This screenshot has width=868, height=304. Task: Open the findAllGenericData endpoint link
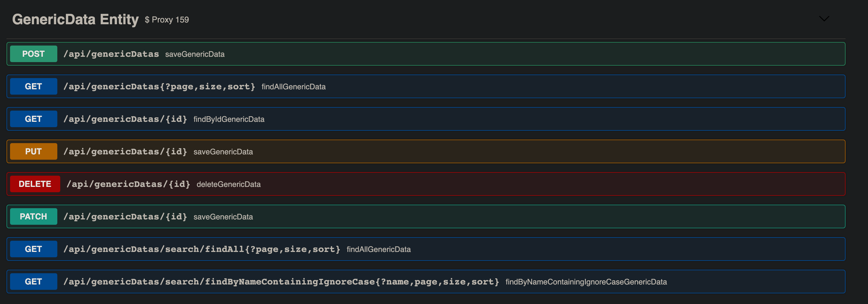(x=293, y=87)
